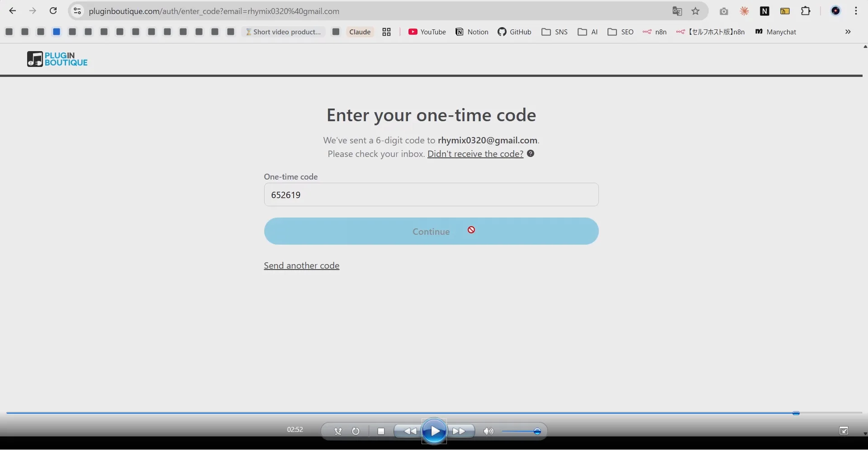Mute the media player volume
This screenshot has height=450, width=868.
pos(488,431)
